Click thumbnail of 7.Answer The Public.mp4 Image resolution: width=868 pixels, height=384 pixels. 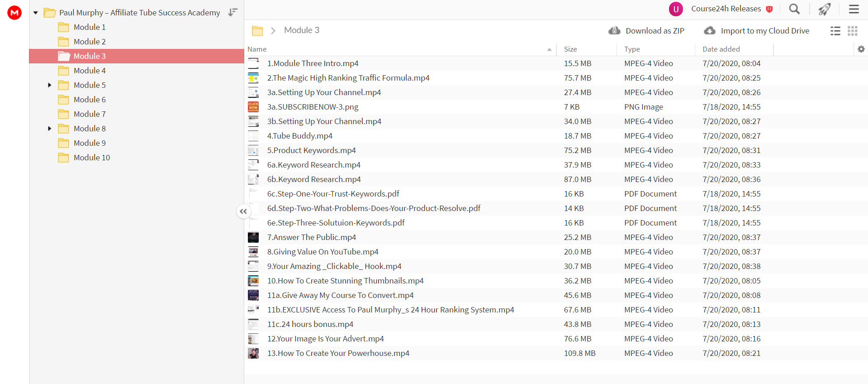253,237
